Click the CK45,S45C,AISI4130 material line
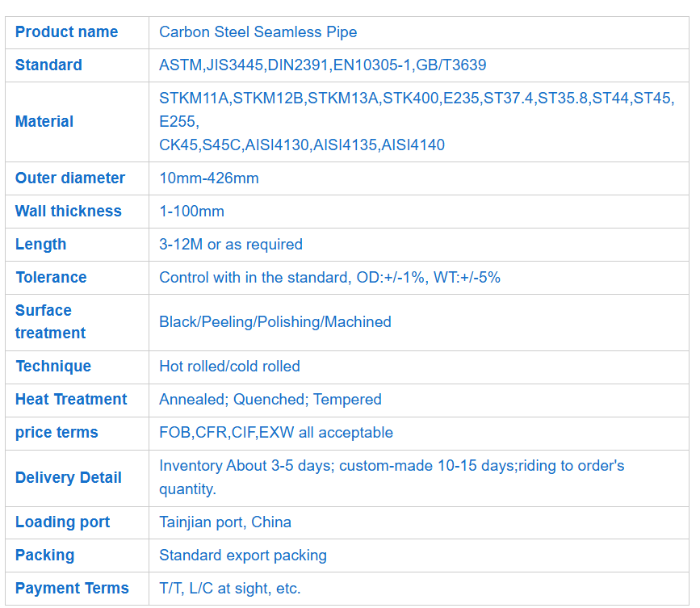Image resolution: width=700 pixels, height=608 pixels. click(301, 145)
